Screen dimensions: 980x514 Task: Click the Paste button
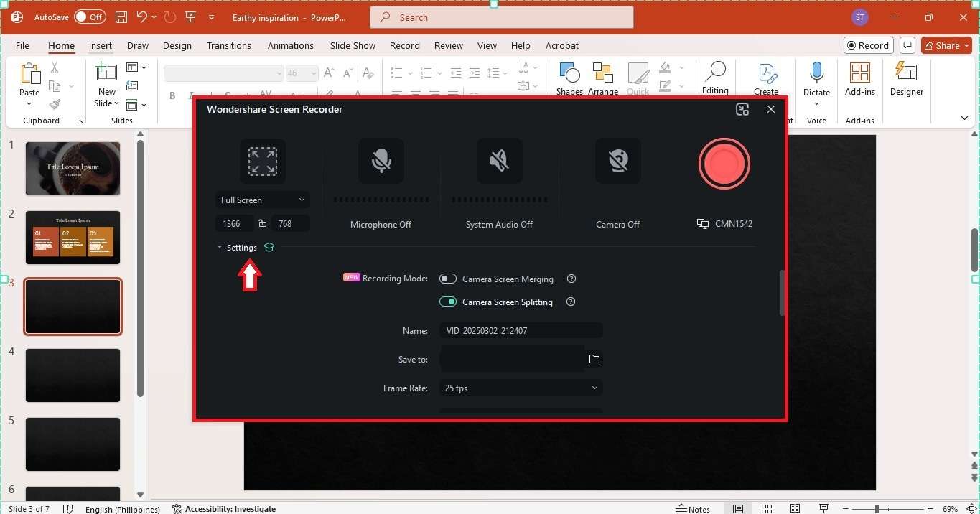[x=29, y=79]
